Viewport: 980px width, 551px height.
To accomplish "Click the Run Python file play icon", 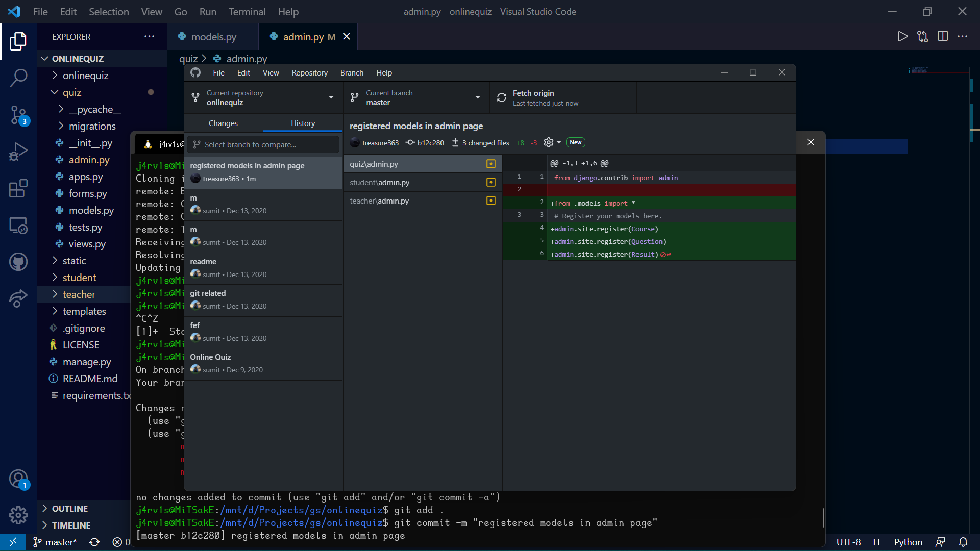I will point(902,36).
